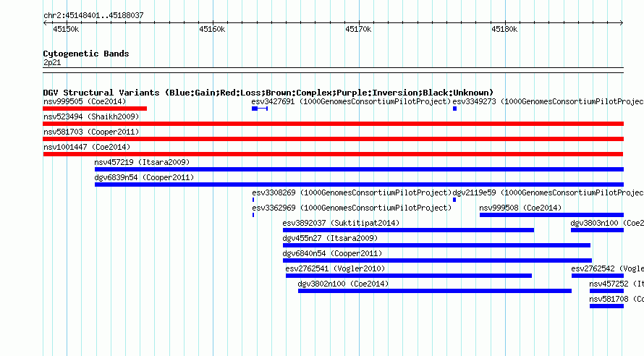Open nsv999508 (Coe2014) label
This screenshot has height=356, width=644.
(x=520, y=208)
